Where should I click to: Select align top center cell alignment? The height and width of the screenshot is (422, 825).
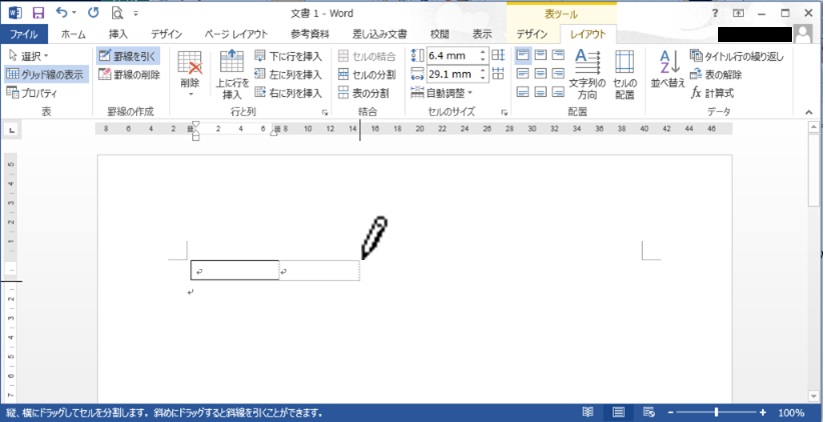[541, 55]
